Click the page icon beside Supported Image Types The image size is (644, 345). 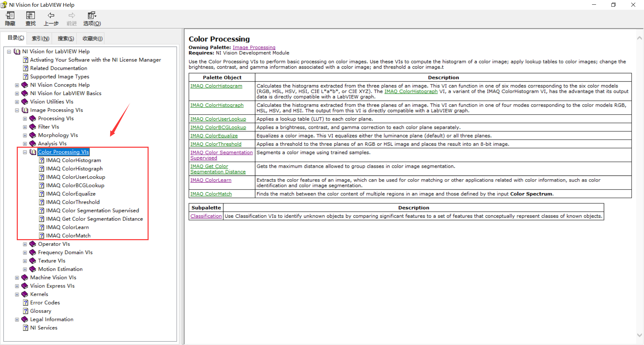tap(25, 77)
